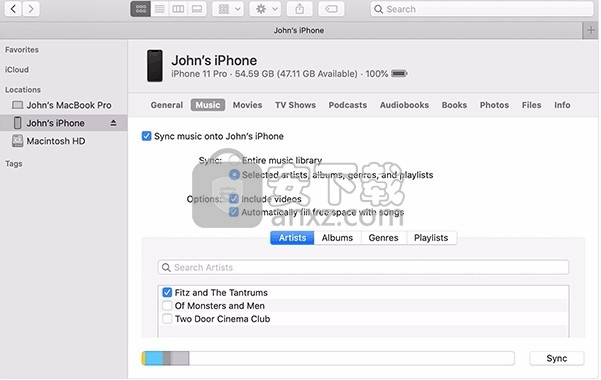601x380 pixels.
Task: Switch Finder to icon view
Action: (141, 9)
